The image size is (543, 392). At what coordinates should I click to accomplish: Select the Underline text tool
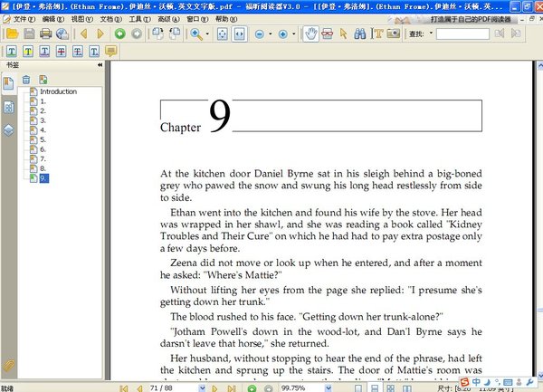[44, 52]
